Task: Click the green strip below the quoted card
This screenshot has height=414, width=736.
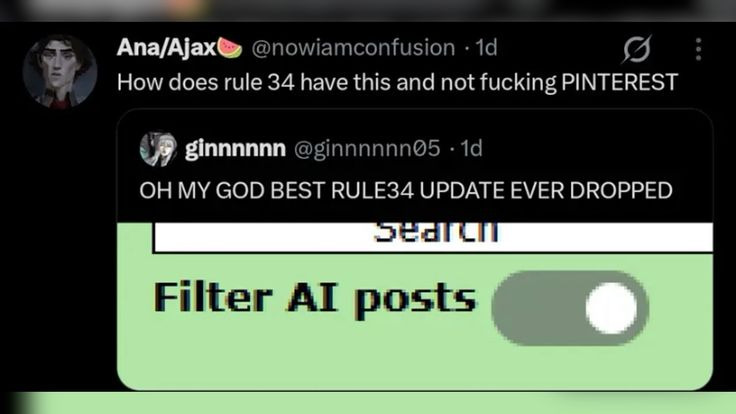Action: (368, 404)
